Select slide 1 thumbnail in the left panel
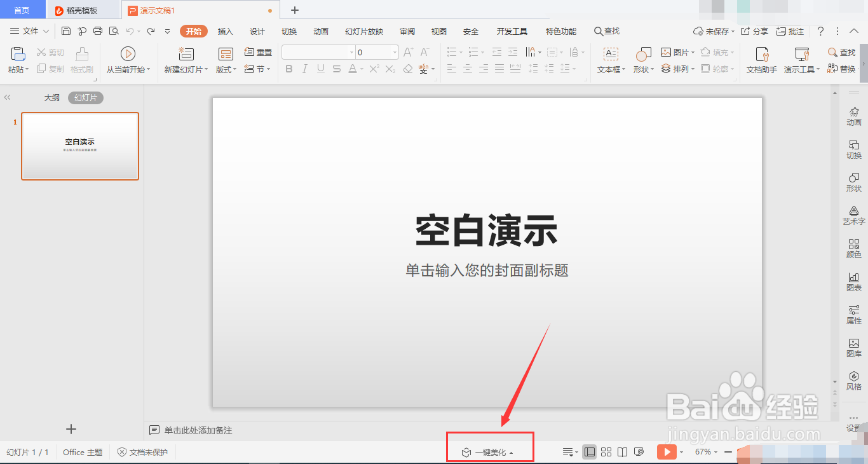 coord(79,146)
